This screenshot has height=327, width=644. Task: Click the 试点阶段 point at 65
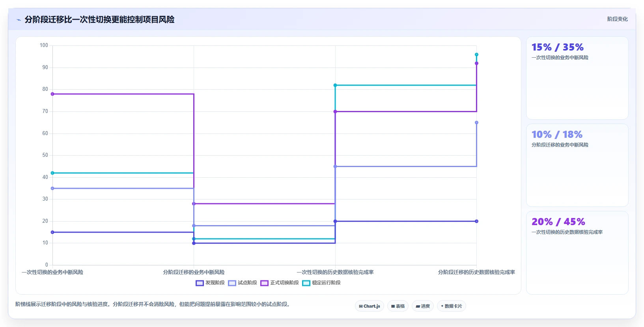[x=476, y=123]
